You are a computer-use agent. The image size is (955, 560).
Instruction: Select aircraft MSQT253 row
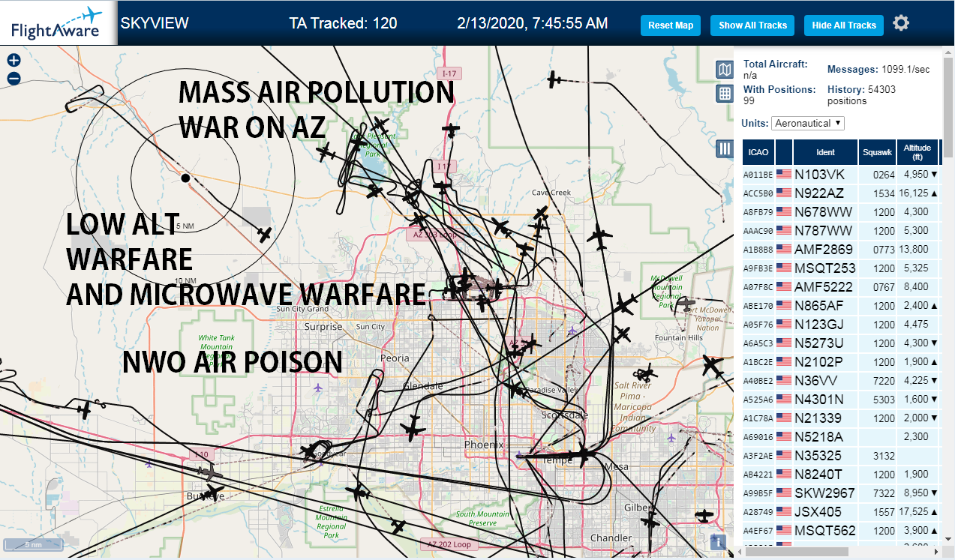pyautogui.click(x=841, y=268)
